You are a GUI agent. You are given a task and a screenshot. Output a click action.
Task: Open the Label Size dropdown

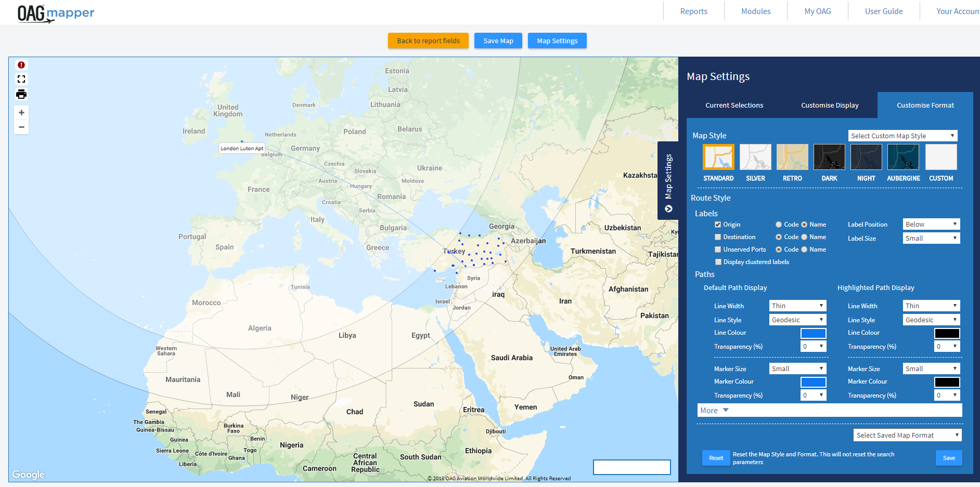(931, 238)
